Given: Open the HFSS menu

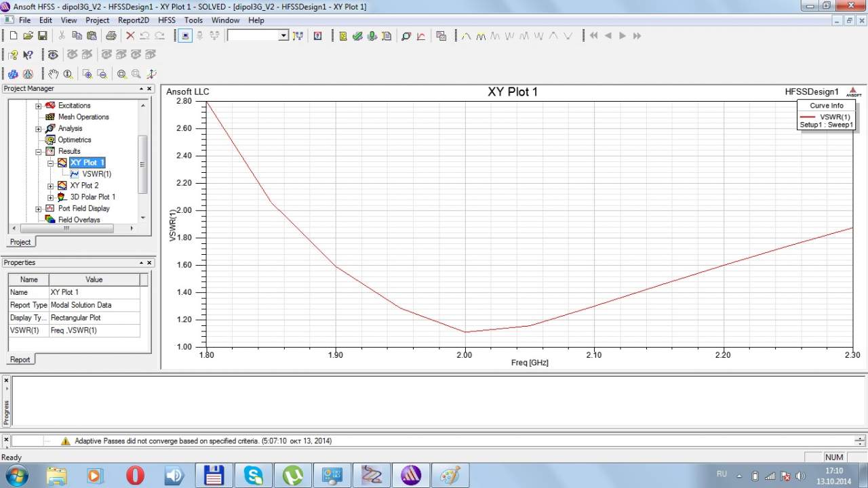Looking at the screenshot, I should pyautogui.click(x=166, y=20).
